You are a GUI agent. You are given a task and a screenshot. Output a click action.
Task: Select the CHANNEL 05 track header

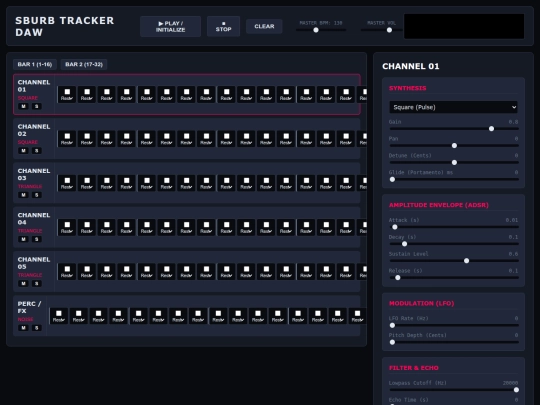tap(34, 272)
